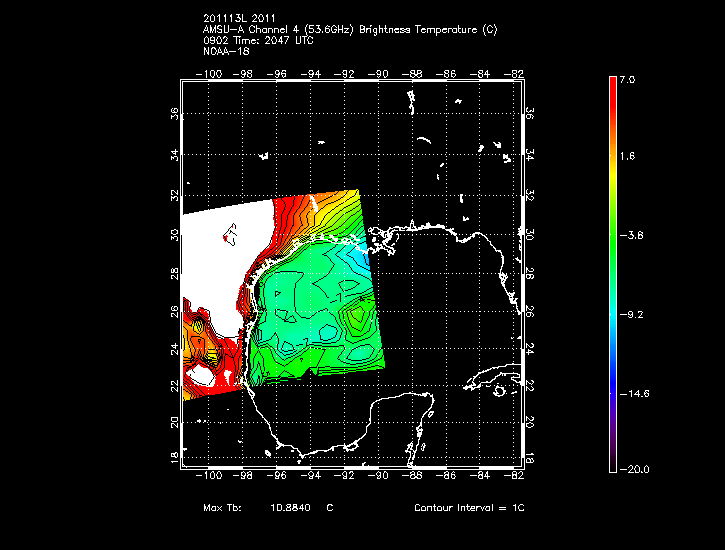Click the 'Max Tb:' label
Screen dimensions: 725x550
click(221, 508)
